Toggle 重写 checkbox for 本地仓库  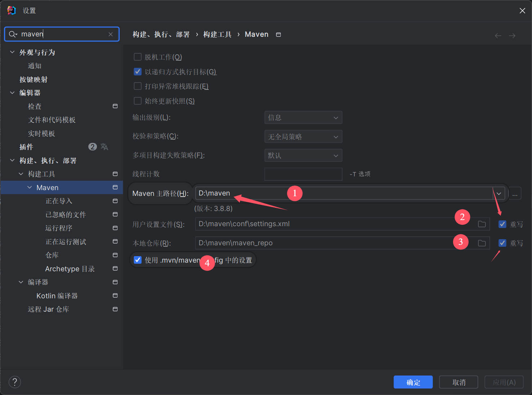point(502,243)
